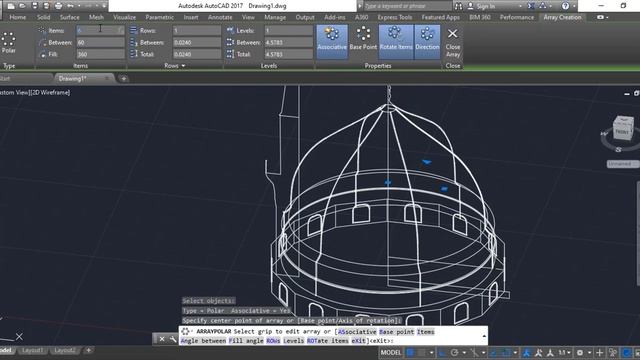Click the Undo arrow icon
This screenshot has height=360, width=640.
pyautogui.click(x=70, y=6)
